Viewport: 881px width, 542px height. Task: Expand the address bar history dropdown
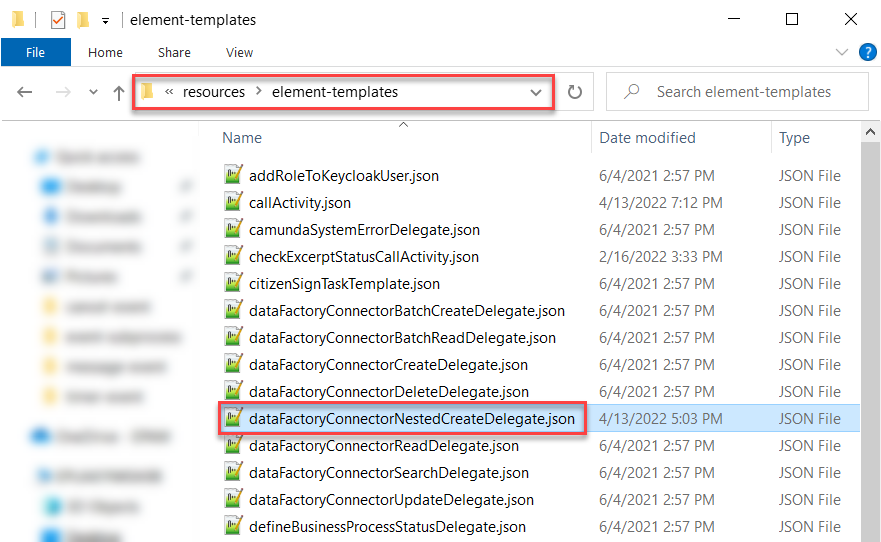536,92
